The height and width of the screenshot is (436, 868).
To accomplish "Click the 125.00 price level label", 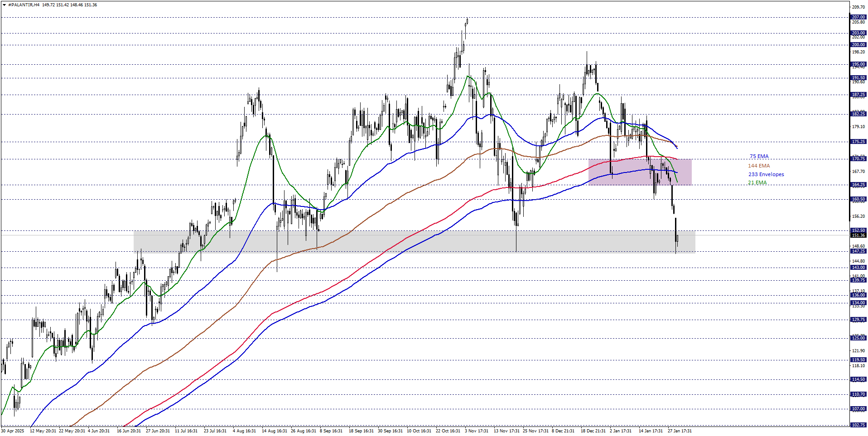I will pyautogui.click(x=858, y=338).
